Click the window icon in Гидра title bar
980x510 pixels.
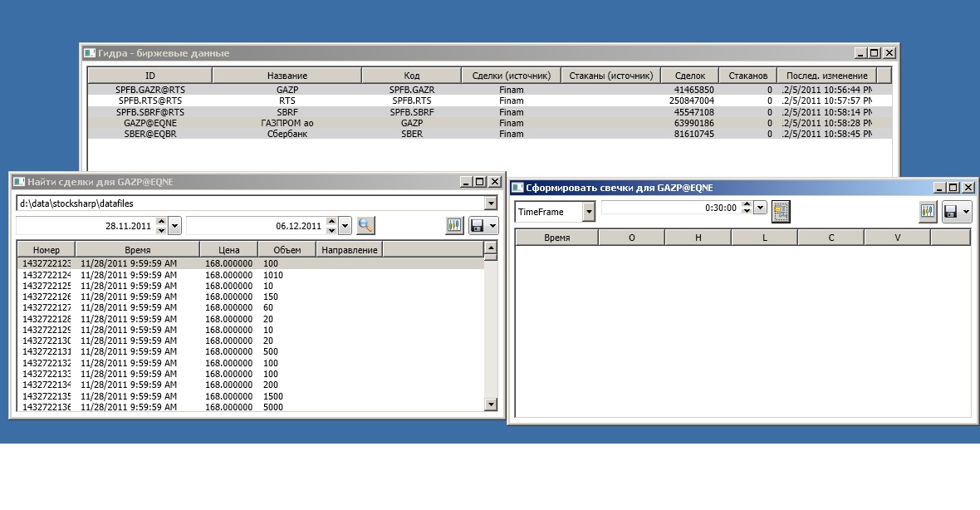click(x=90, y=53)
